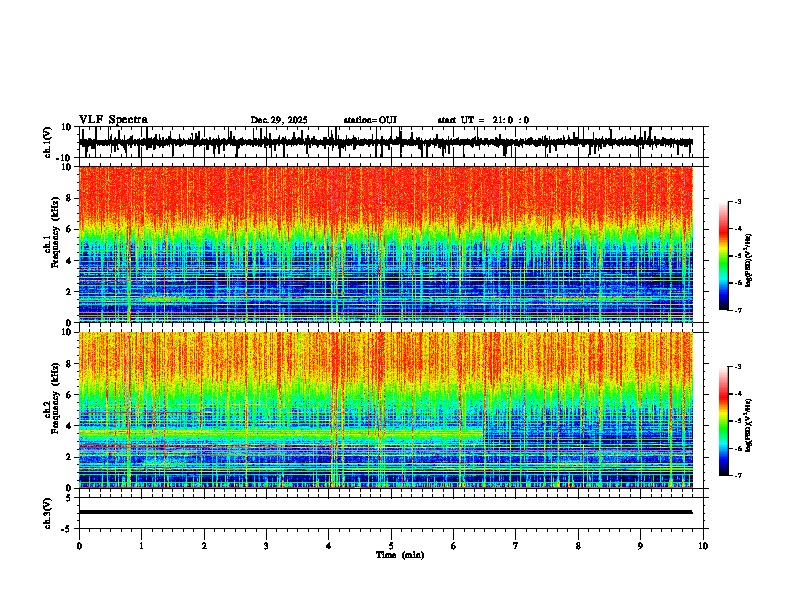792x612 pixels.
Task: Select the date text "Dec. 29, 2025"
Action: tap(279, 120)
